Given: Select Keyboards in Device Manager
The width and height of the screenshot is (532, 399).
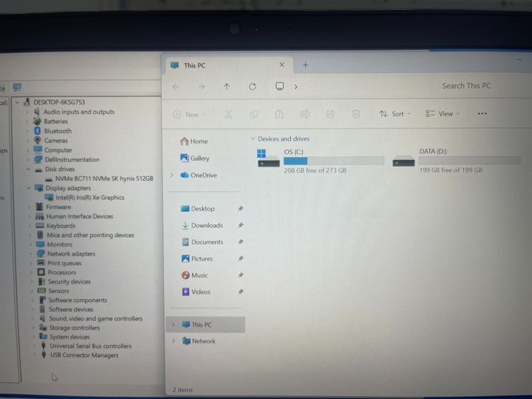Looking at the screenshot, I should click(x=61, y=226).
